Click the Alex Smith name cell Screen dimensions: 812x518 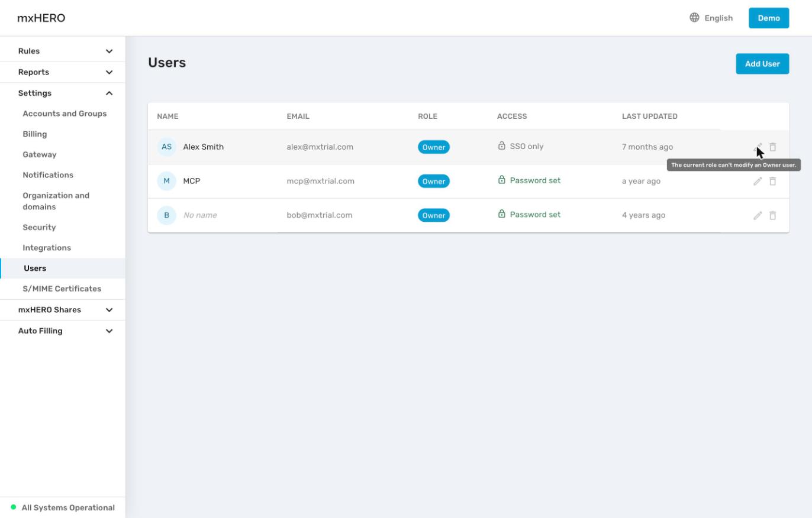pyautogui.click(x=203, y=147)
